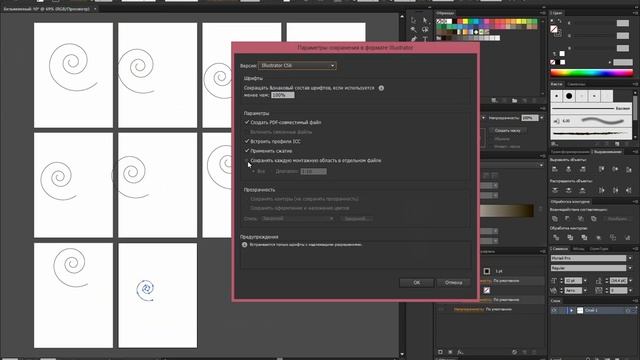
Task: Select the Type tool
Action: 425,39
